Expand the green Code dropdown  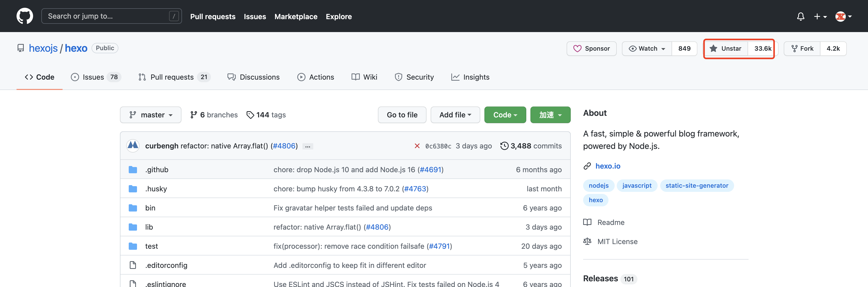pyautogui.click(x=505, y=115)
